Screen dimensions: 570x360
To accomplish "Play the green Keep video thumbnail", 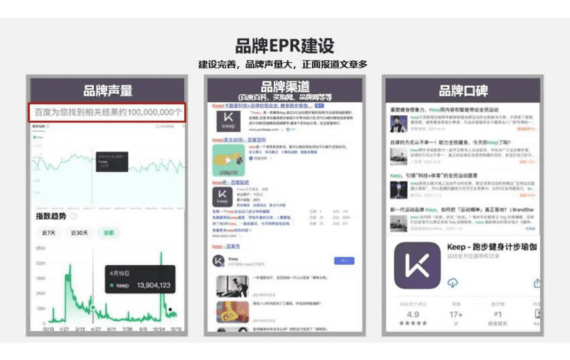I will (228, 160).
